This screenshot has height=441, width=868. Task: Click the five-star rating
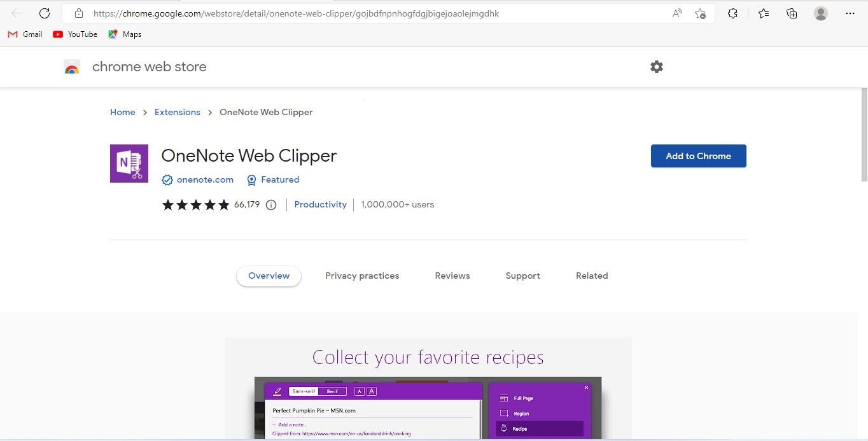tap(195, 205)
